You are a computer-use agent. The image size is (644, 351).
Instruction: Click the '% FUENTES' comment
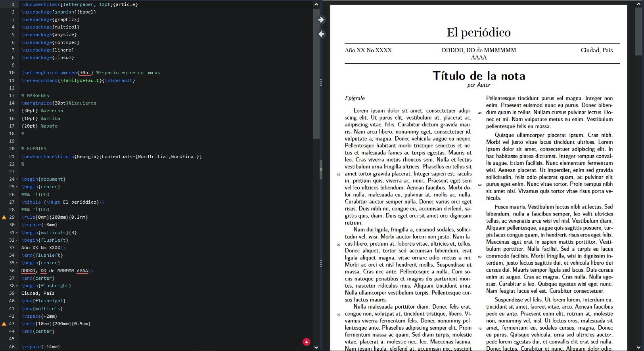click(x=34, y=149)
